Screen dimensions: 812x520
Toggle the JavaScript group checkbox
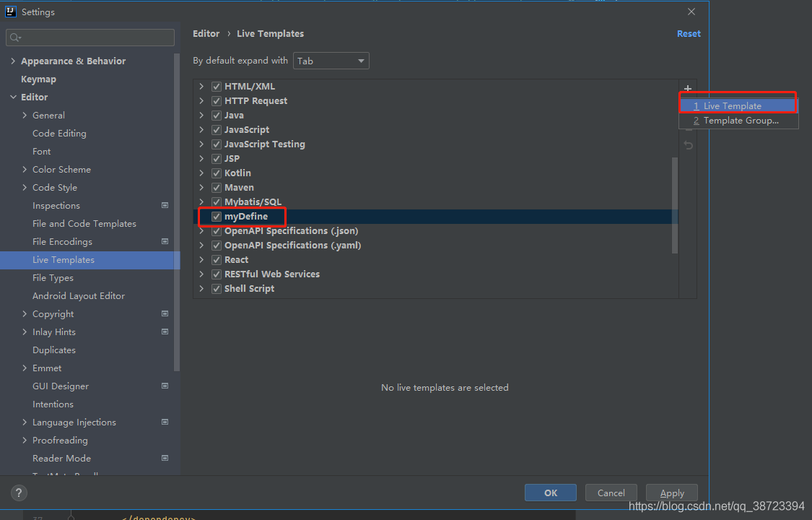217,130
